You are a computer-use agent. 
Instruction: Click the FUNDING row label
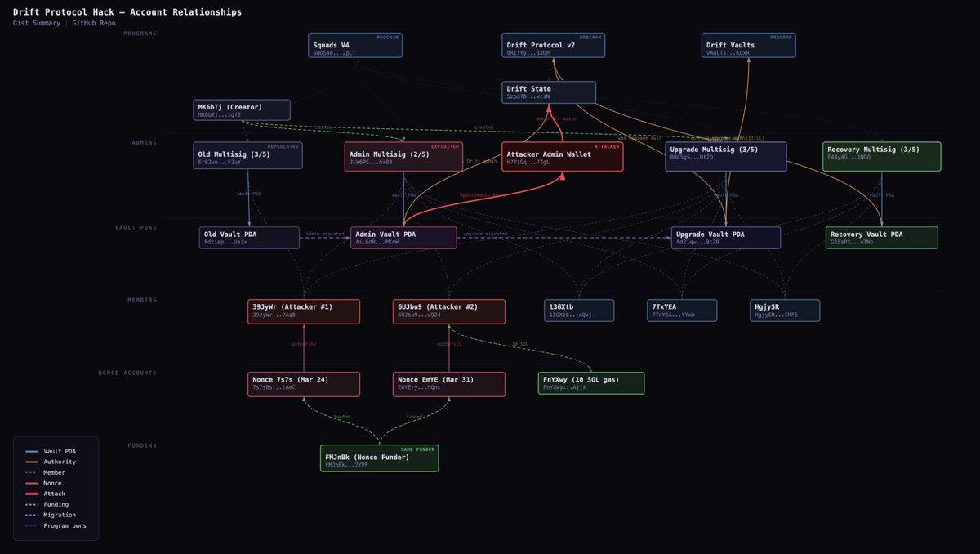[142, 445]
